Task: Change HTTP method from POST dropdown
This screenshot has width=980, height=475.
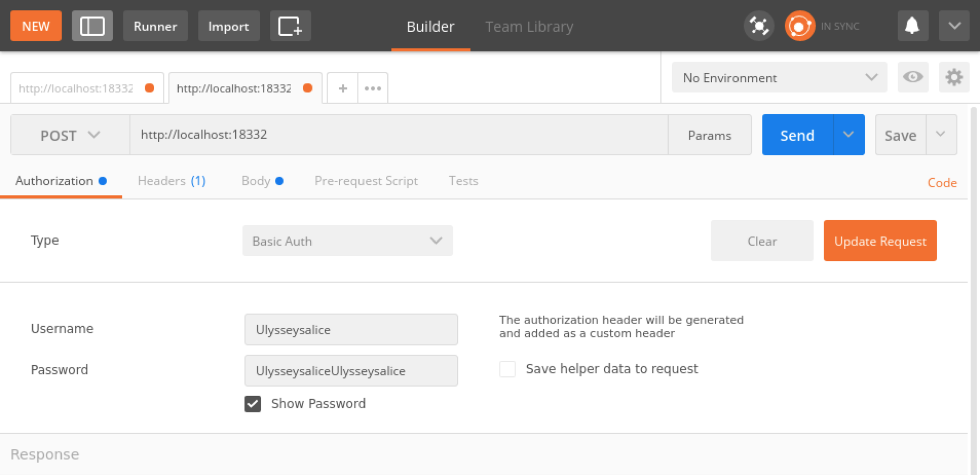Action: [70, 135]
